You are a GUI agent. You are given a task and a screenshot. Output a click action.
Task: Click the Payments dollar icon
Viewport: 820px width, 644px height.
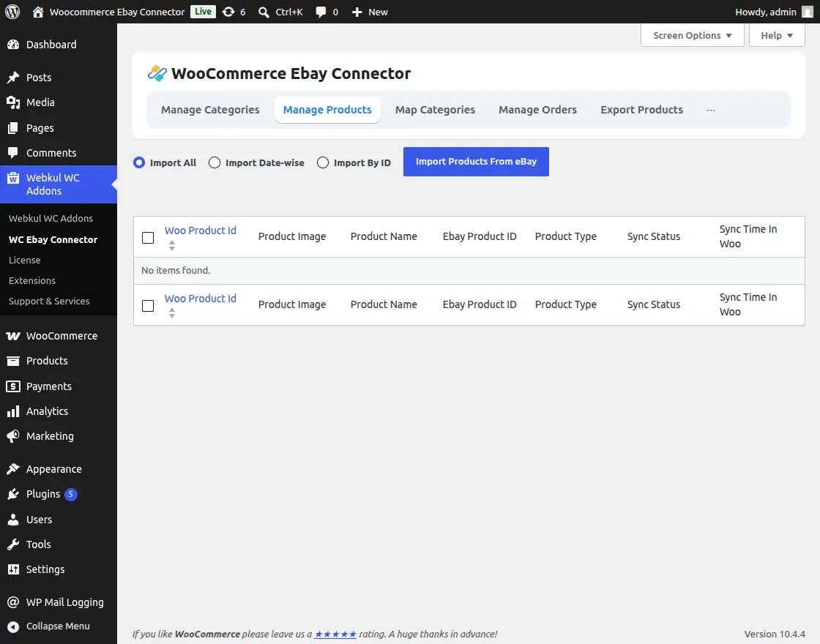click(13, 386)
